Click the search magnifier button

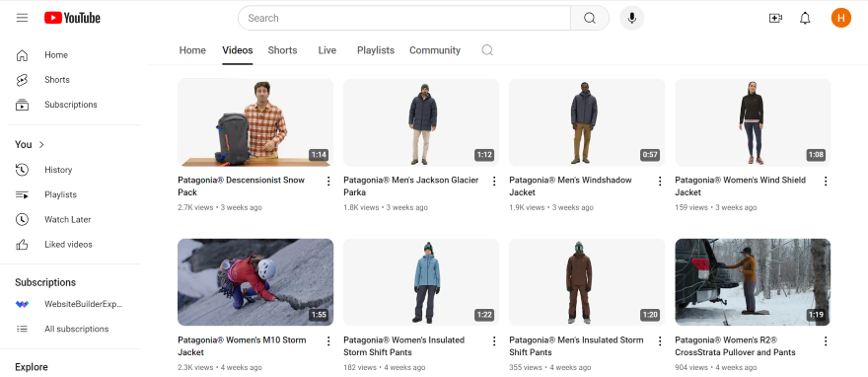pos(590,18)
